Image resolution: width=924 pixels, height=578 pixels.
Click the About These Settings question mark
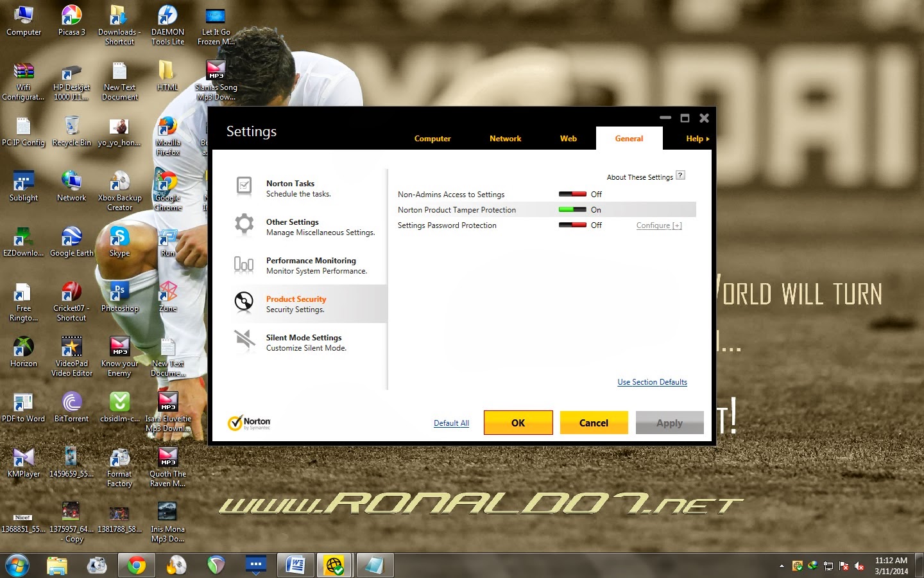coord(680,175)
